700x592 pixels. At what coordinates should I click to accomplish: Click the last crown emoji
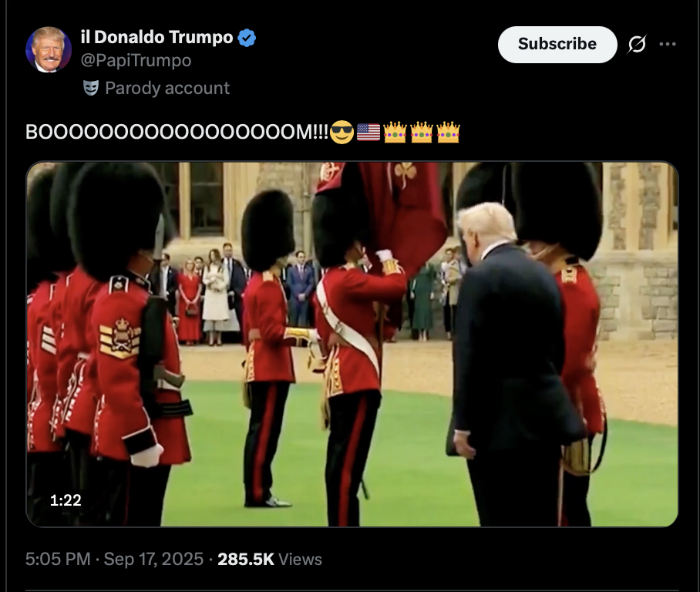[448, 132]
